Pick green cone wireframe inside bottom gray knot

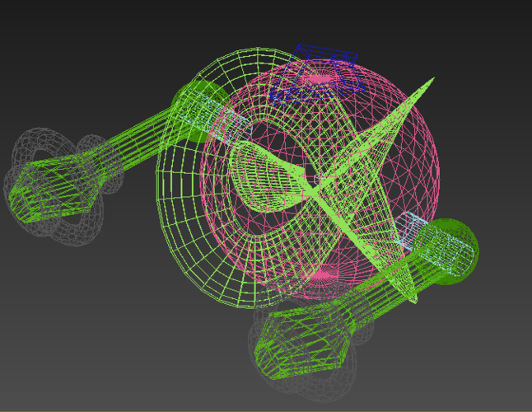pyautogui.click(x=302, y=339)
